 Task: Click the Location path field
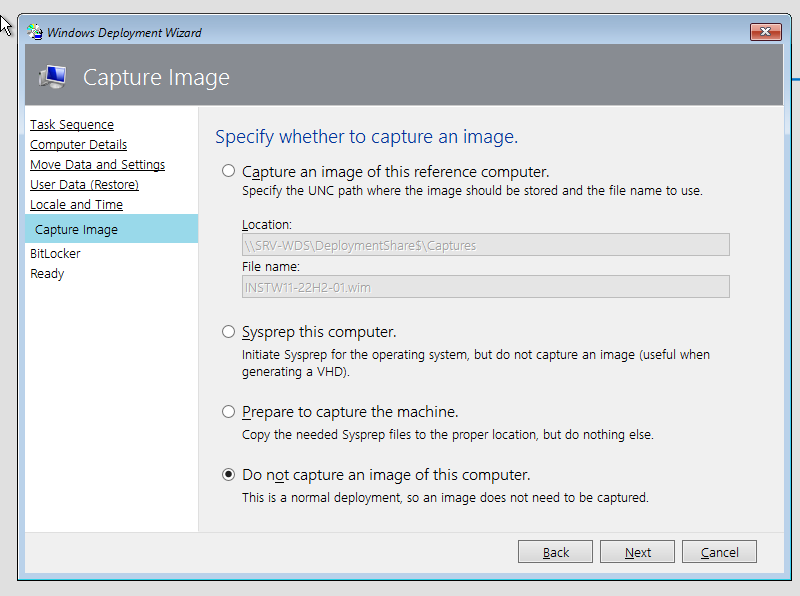486,244
